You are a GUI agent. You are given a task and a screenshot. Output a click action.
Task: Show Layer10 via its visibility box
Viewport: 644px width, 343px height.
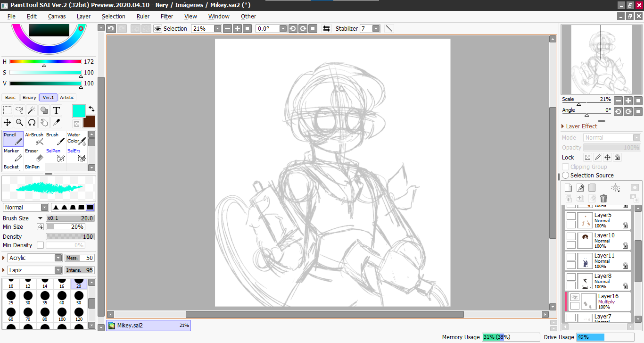571,237
